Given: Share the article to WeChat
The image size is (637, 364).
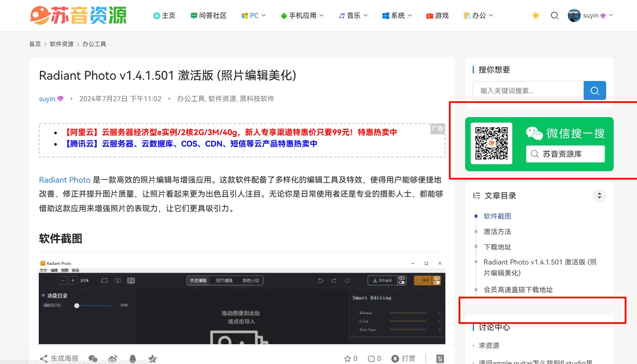Looking at the screenshot, I should pos(93,359).
